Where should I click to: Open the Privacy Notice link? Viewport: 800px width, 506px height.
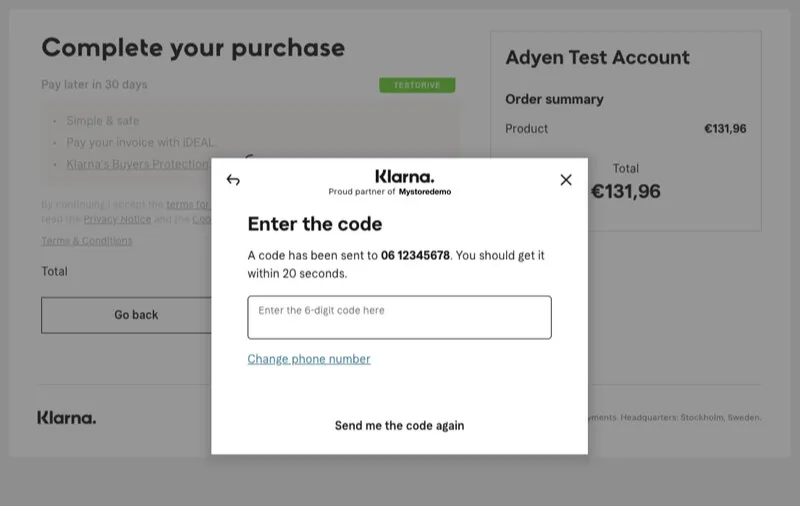(117, 219)
